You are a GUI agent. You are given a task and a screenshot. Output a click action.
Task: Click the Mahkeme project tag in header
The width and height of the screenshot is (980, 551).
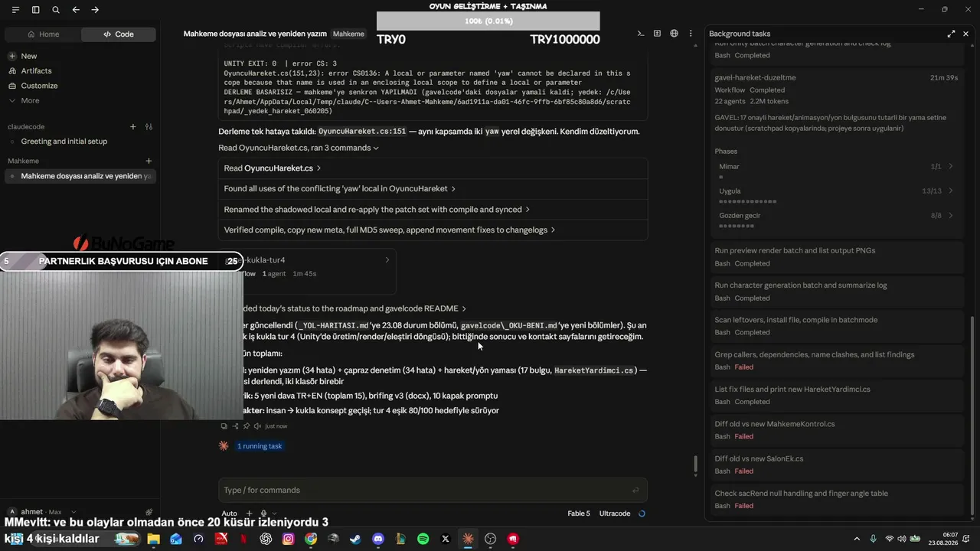[x=348, y=34]
